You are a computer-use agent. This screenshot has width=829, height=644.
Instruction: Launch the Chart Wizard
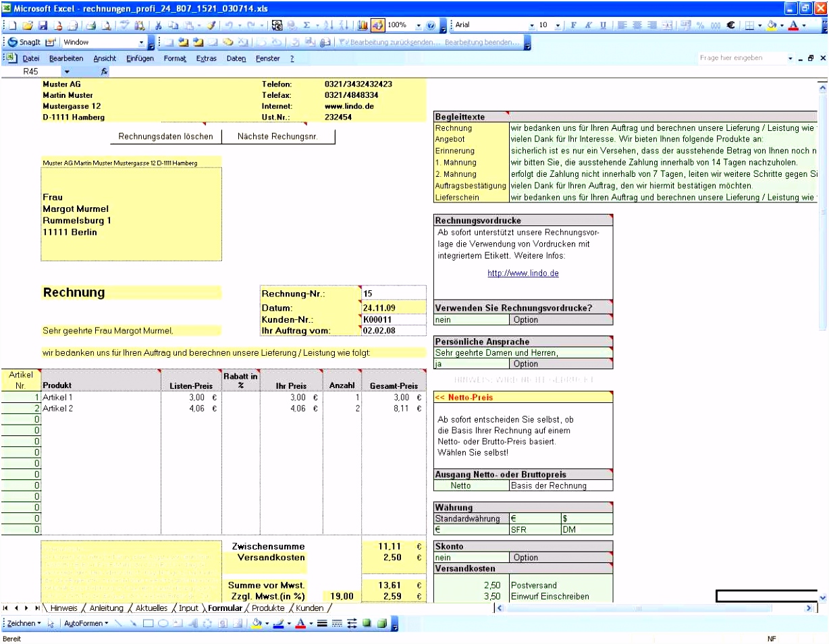tap(363, 26)
